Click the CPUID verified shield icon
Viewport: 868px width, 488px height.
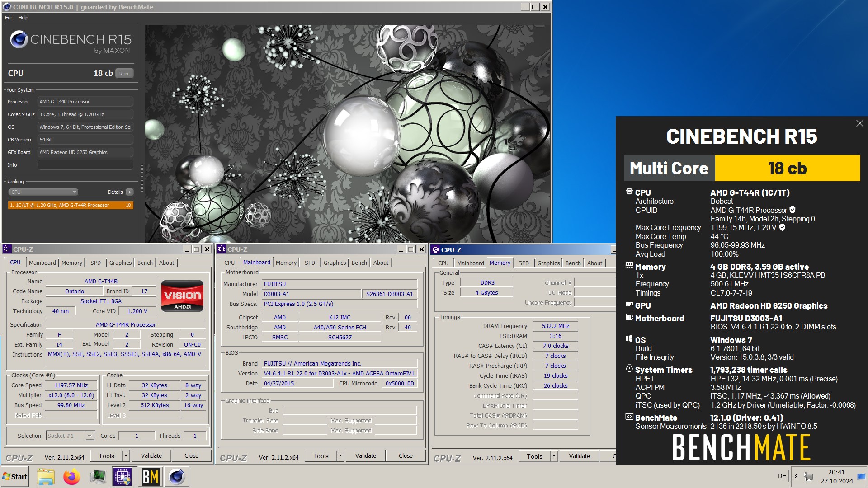(x=793, y=210)
